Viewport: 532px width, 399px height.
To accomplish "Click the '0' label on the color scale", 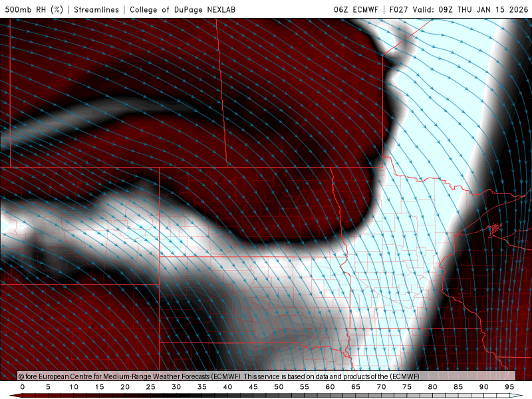I will coord(23,387).
